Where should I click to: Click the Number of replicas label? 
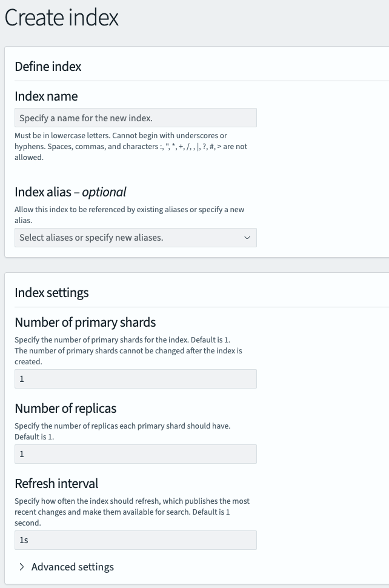(65, 407)
